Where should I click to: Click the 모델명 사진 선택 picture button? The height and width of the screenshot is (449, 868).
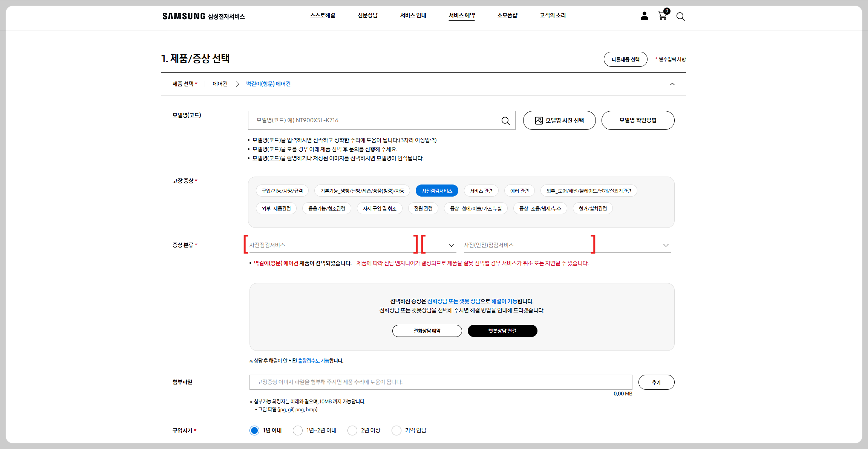[559, 120]
